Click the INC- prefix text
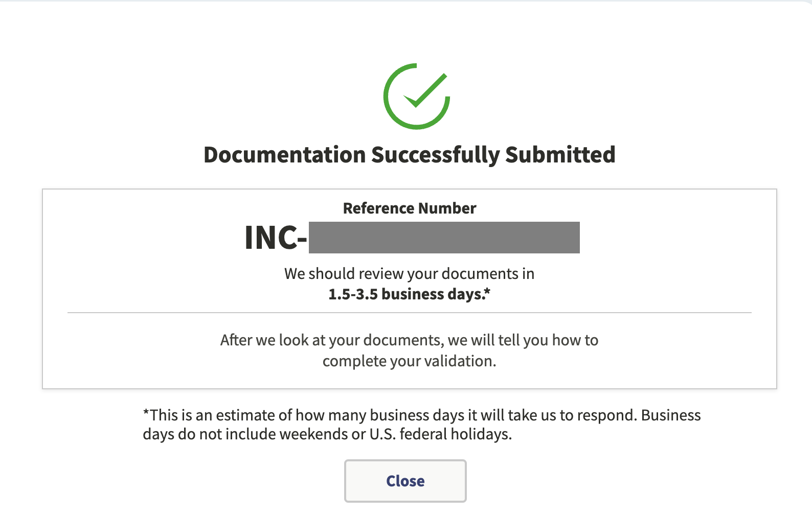 pos(275,237)
